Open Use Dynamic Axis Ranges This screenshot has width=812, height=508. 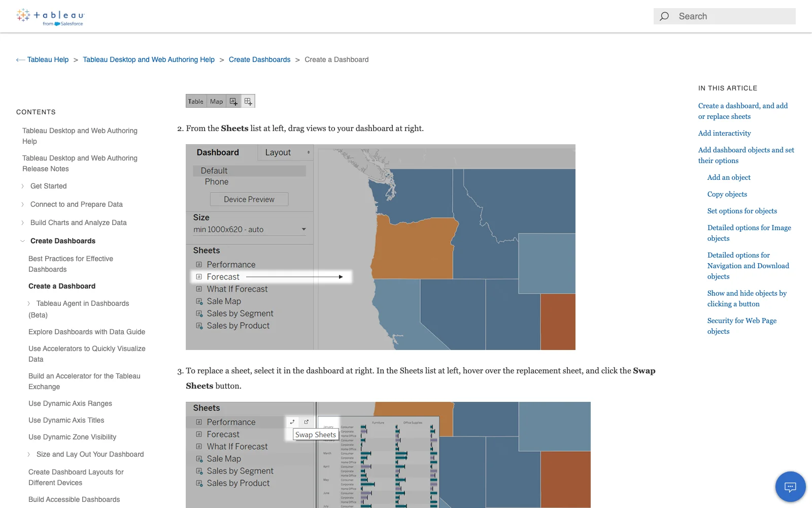click(70, 403)
